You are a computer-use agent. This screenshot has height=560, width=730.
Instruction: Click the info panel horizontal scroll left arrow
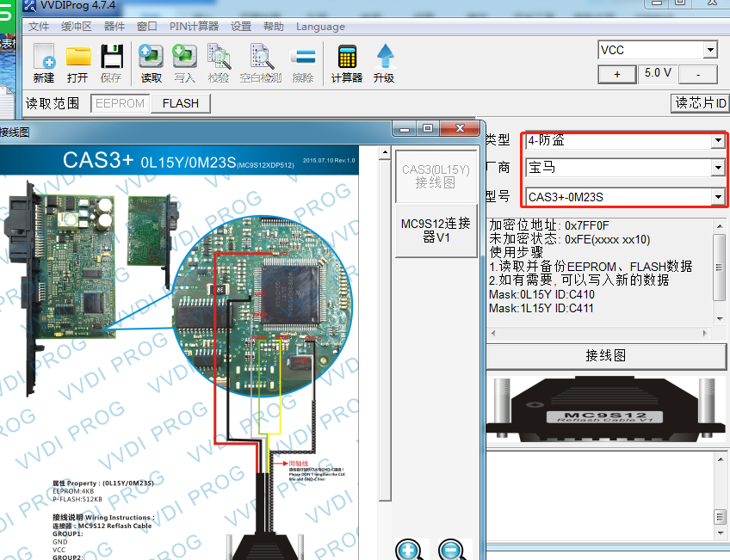[x=493, y=333]
